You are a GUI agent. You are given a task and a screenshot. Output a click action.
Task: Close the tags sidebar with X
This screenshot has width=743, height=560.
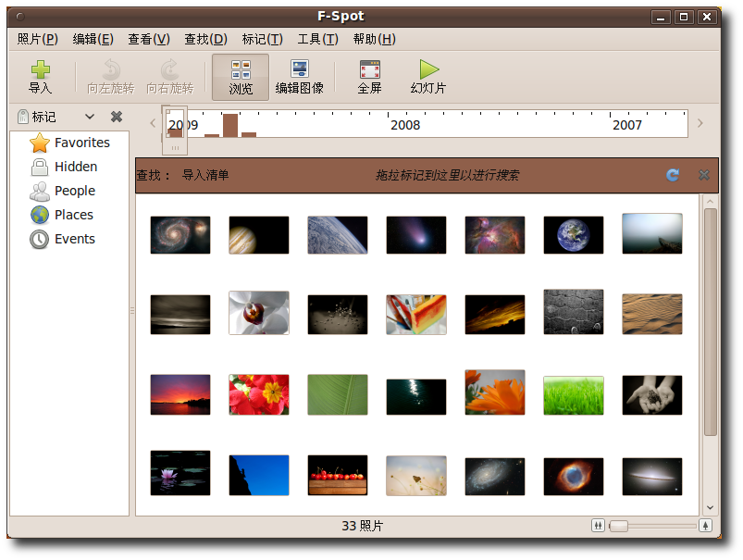(x=117, y=117)
